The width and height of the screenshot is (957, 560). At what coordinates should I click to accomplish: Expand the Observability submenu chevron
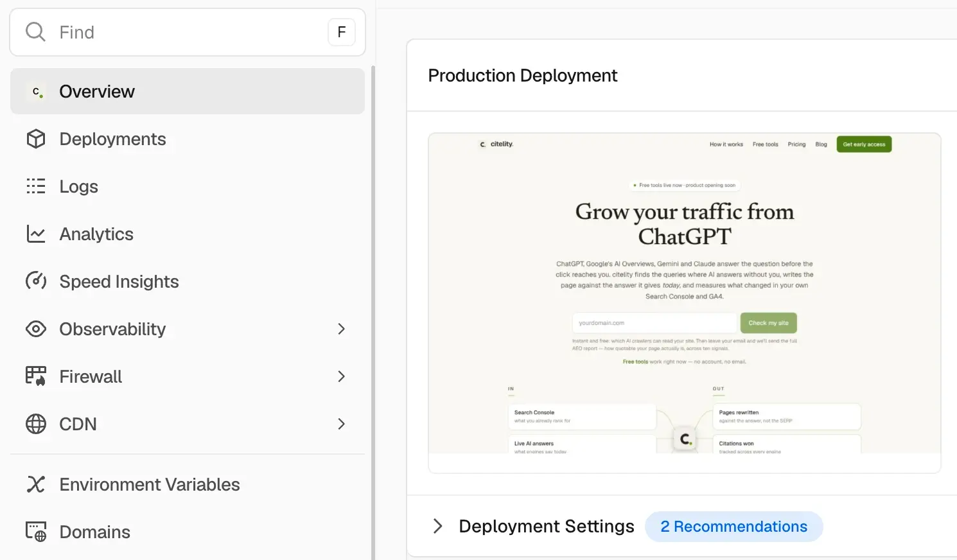(342, 329)
